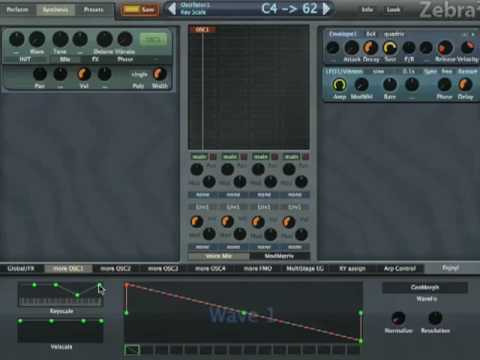Click the lowest Keyscale curve point
Screen dimensions: 480x360
(77, 295)
